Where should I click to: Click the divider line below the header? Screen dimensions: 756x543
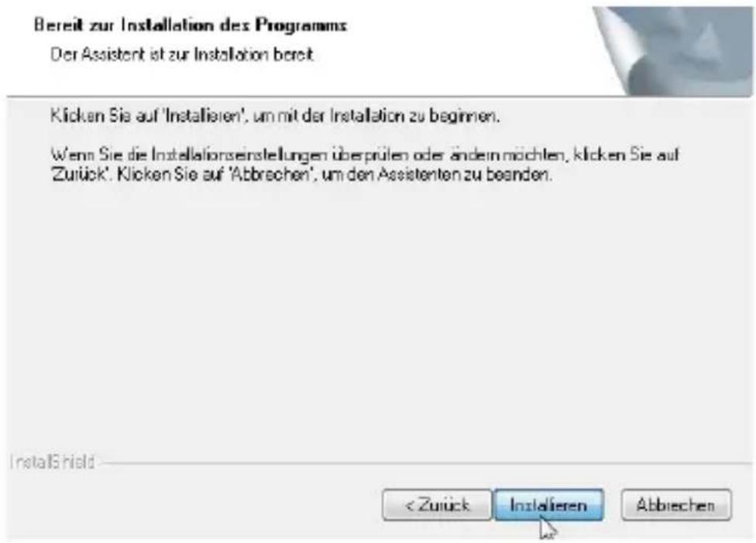click(x=314, y=97)
